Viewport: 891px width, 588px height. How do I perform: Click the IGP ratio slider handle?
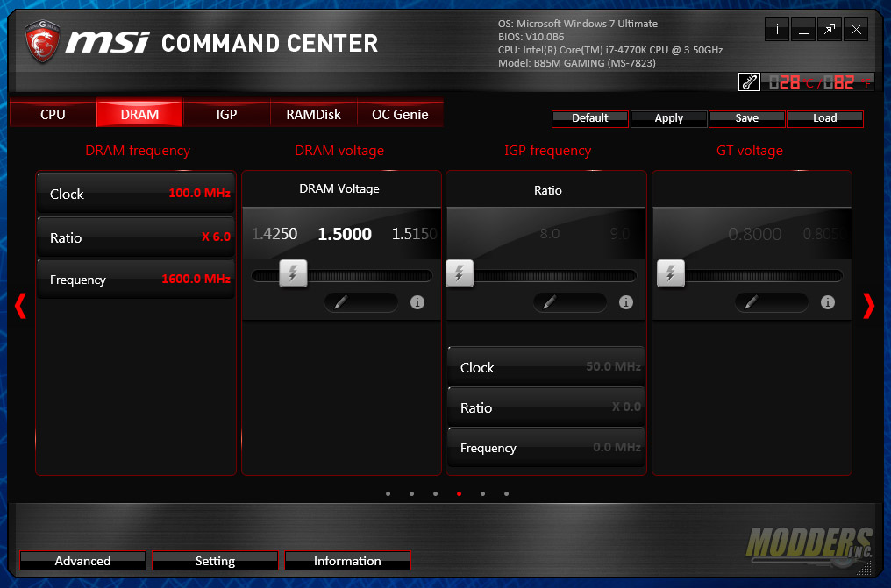point(460,273)
